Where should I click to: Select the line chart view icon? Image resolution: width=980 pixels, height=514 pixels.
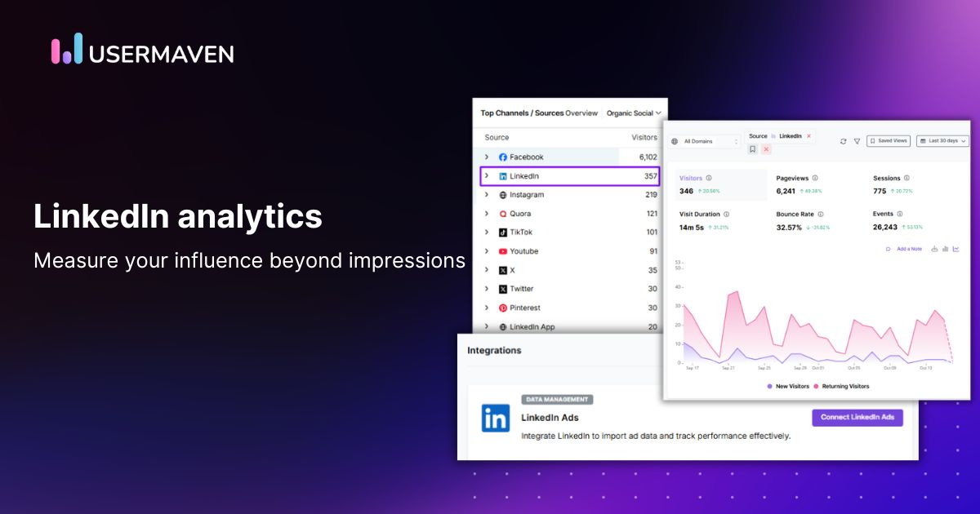pos(955,249)
